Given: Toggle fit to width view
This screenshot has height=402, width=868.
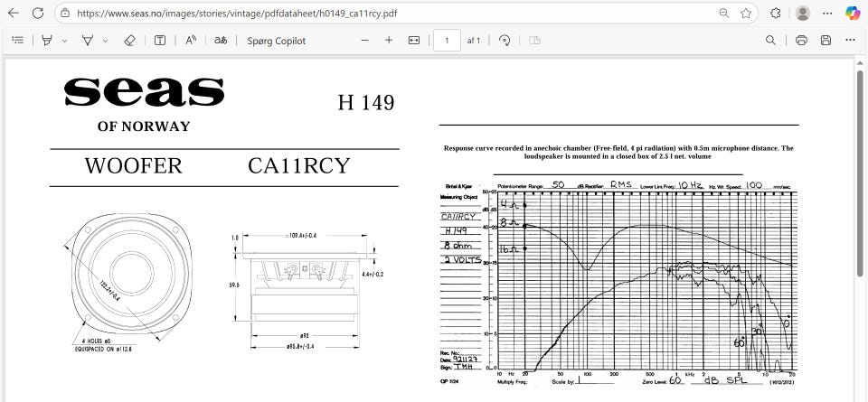Looking at the screenshot, I should 414,41.
